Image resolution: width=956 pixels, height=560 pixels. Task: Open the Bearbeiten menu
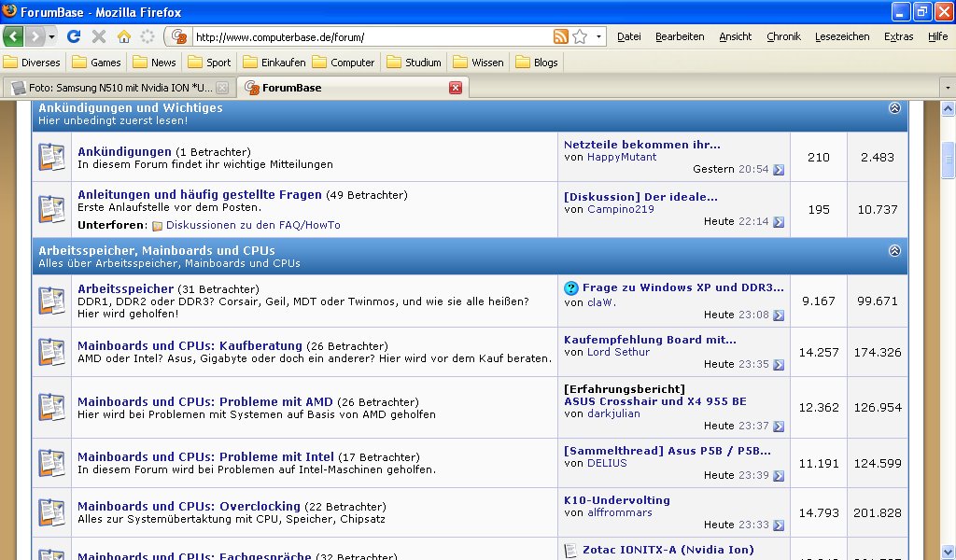680,36
